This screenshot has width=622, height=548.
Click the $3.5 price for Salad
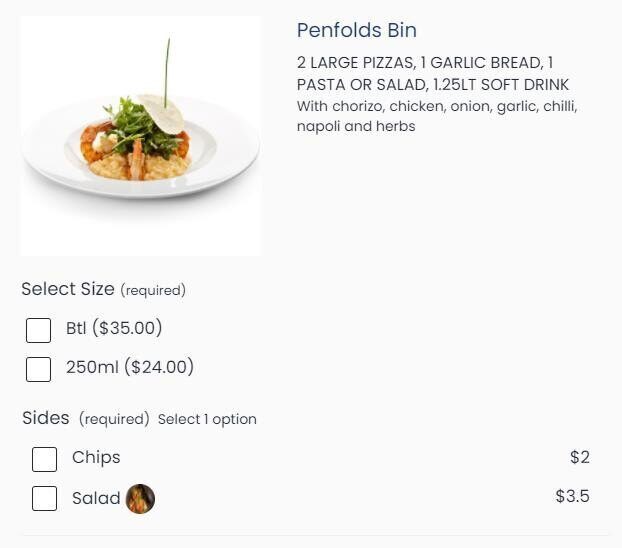(572, 496)
